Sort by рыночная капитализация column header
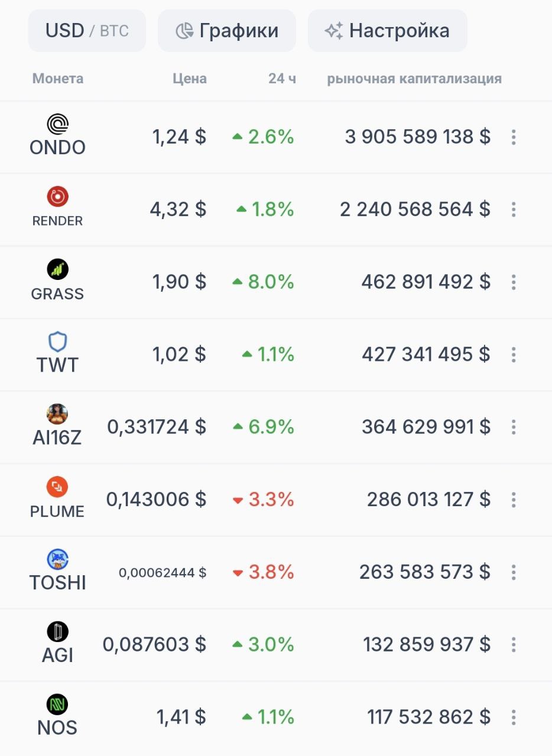552x756 pixels. tap(414, 79)
